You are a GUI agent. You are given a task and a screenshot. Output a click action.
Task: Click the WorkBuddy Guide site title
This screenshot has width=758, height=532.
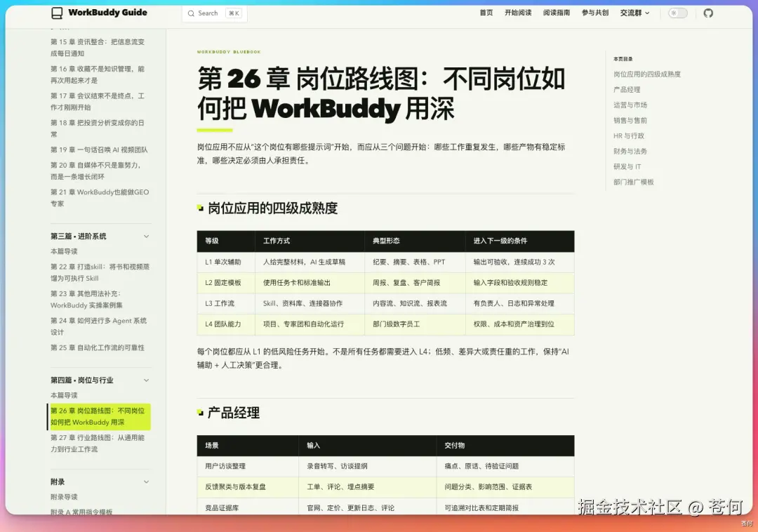(107, 13)
